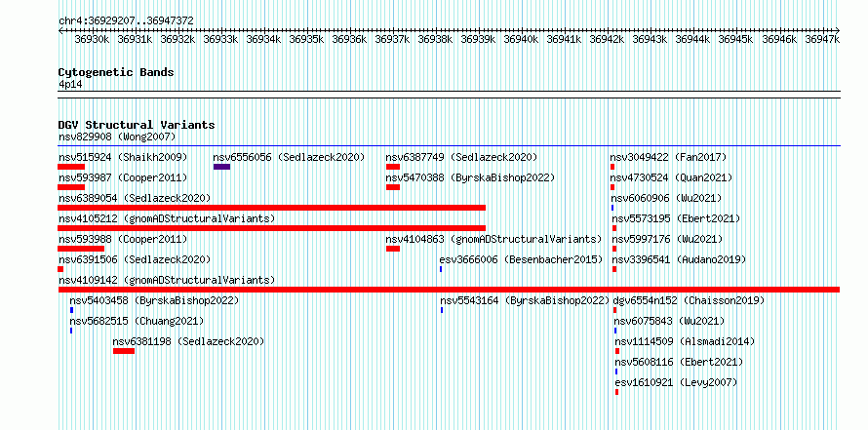This screenshot has width=868, height=430.
Task: Open nsv4104863 (gnomADStructuralVariants) variant
Action: point(493,239)
